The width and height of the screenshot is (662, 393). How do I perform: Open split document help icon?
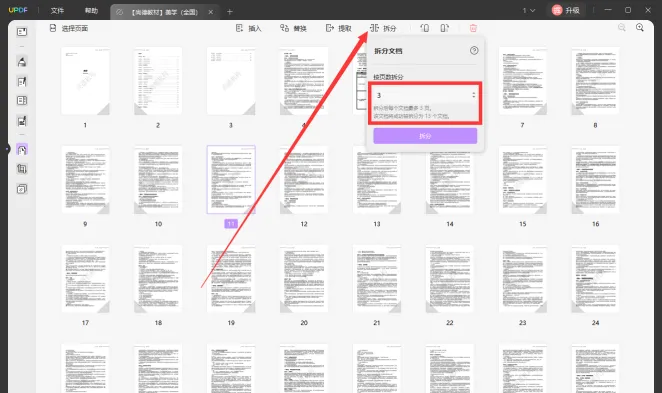[474, 51]
